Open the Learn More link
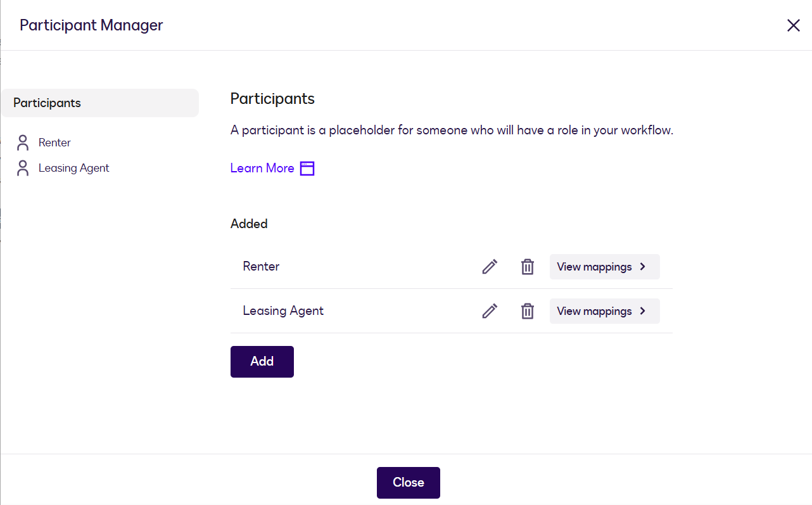Image resolution: width=812 pixels, height=505 pixels. click(x=262, y=168)
